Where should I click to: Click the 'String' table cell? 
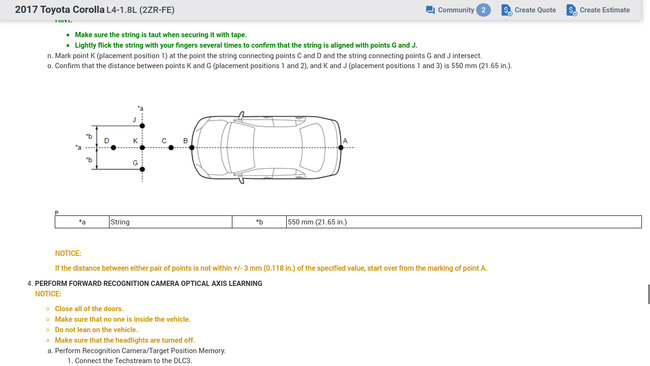click(170, 222)
